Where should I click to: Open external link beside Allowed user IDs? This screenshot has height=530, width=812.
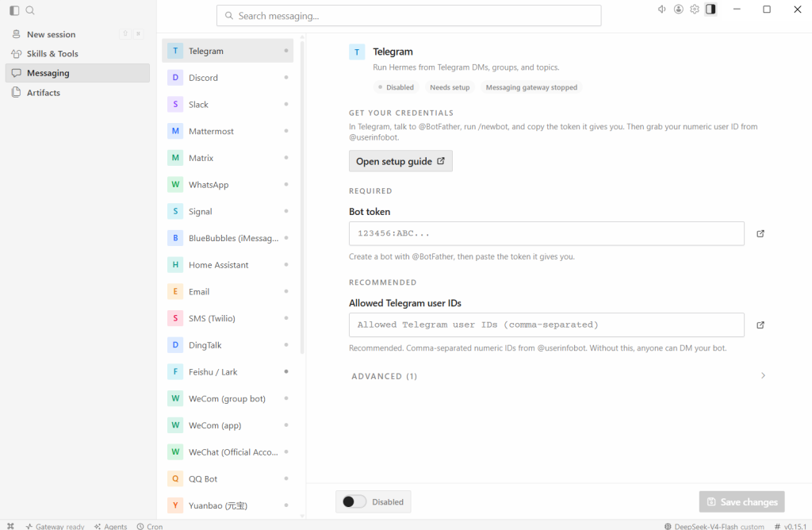tap(760, 325)
